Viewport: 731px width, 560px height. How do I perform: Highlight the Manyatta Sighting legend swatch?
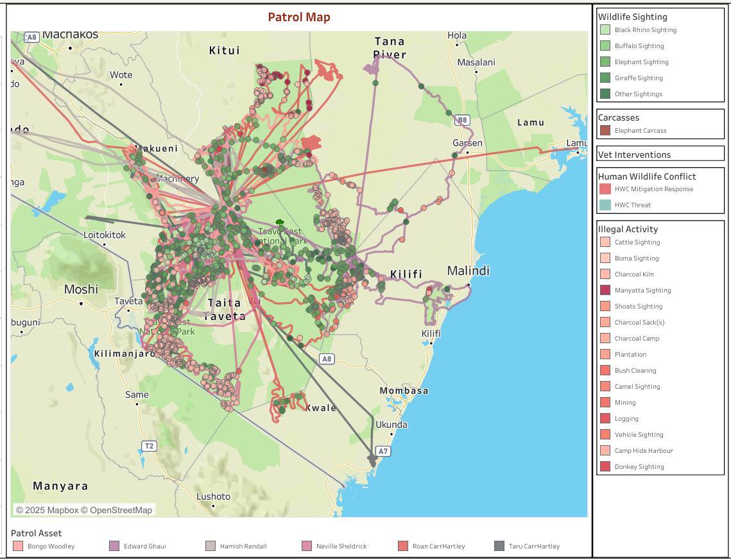click(605, 290)
